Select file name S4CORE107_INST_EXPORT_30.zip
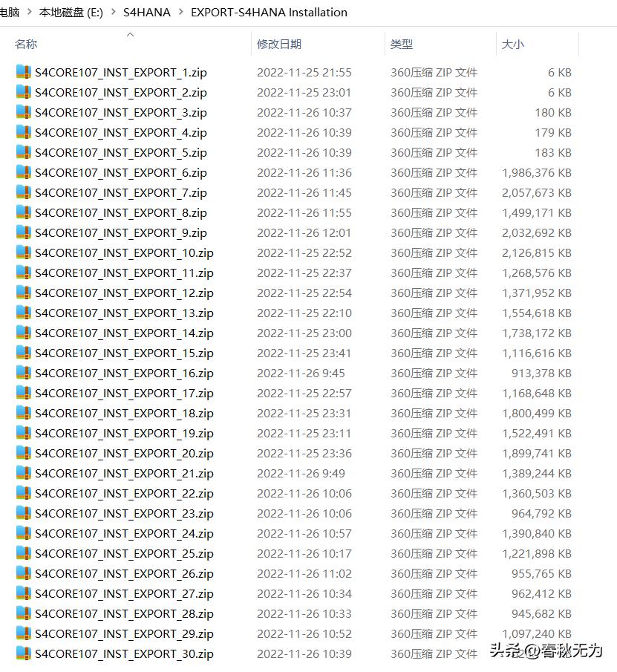This screenshot has width=617, height=672. coord(124,654)
